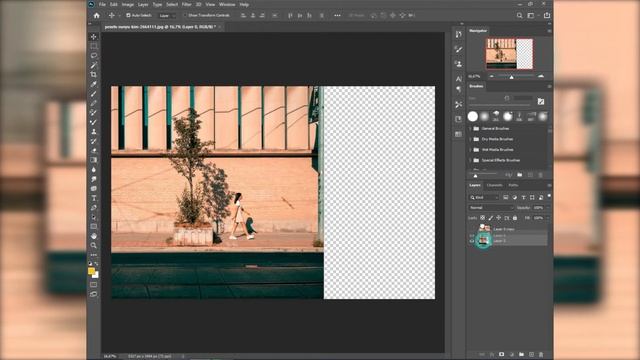The height and width of the screenshot is (360, 640).
Task: Select the Clone Stamp tool
Action: coord(93,131)
